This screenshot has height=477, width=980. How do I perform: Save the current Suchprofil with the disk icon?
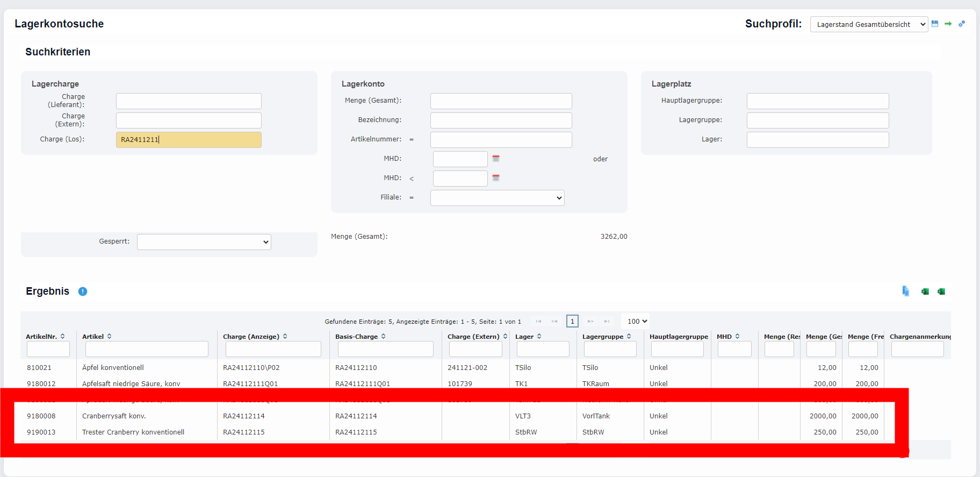[935, 24]
